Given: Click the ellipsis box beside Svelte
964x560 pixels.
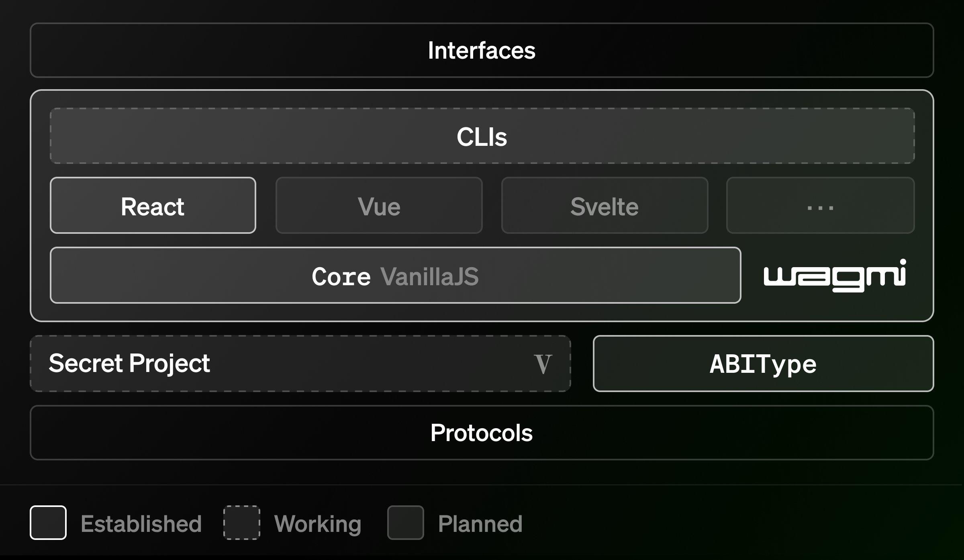Looking at the screenshot, I should click(x=820, y=206).
